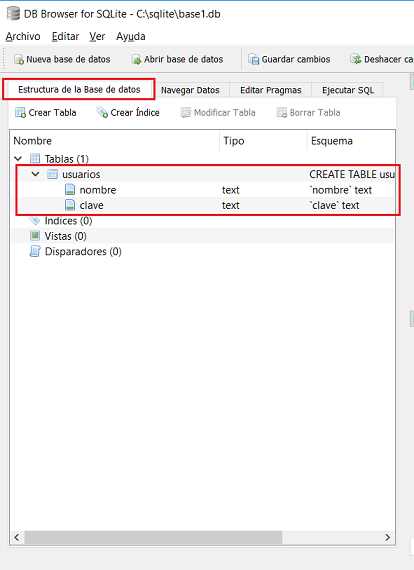
Task: Select the clave field name
Action: pyautogui.click(x=92, y=205)
